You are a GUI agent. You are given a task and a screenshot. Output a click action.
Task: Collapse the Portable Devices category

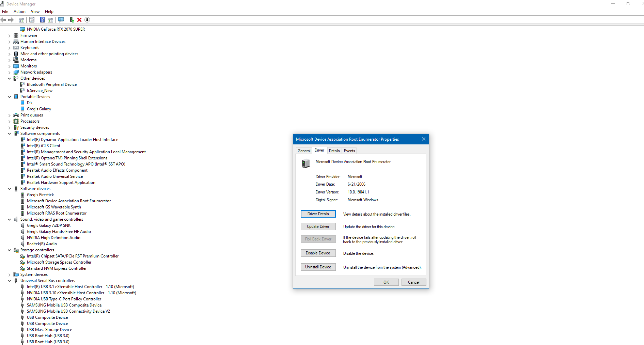(x=10, y=97)
